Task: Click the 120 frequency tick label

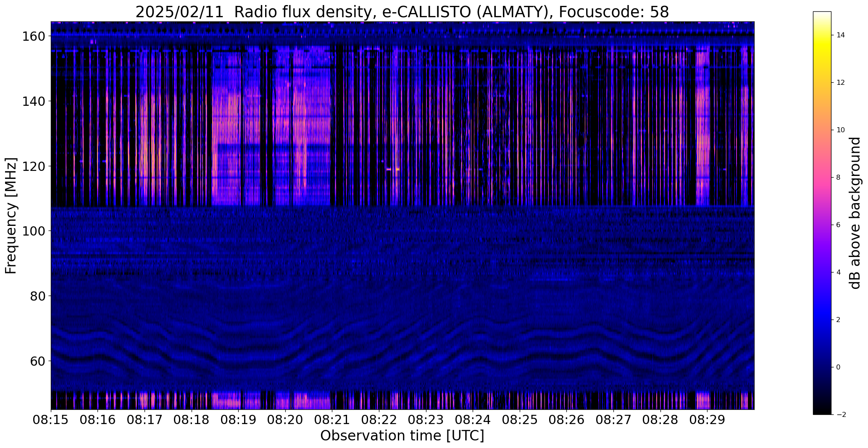Action: coord(34,166)
